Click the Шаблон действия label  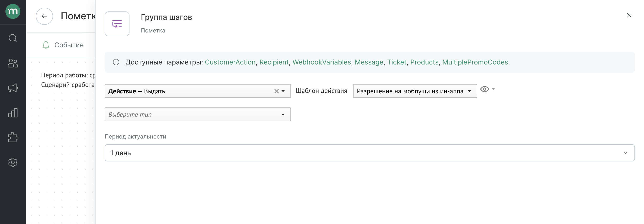click(x=321, y=91)
